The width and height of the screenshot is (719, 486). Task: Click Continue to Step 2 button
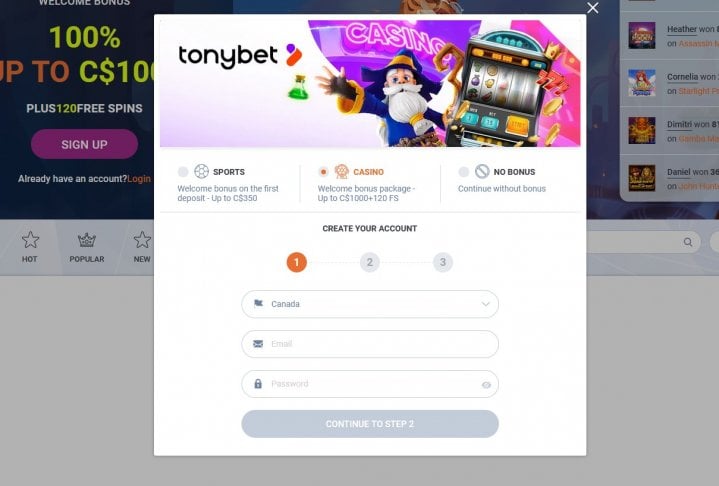coord(370,424)
